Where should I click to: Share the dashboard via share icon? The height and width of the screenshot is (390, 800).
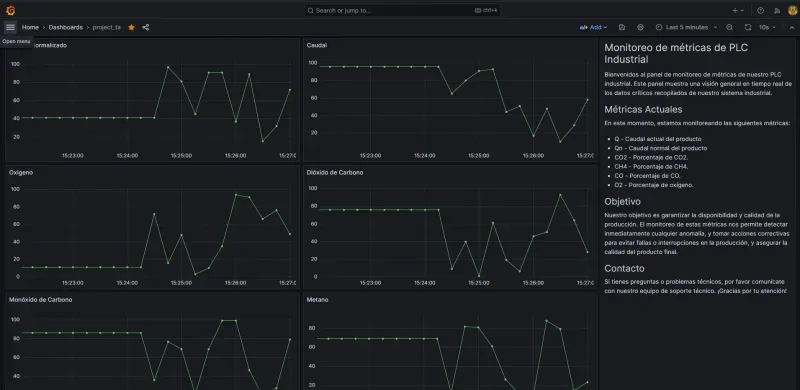[x=145, y=28]
